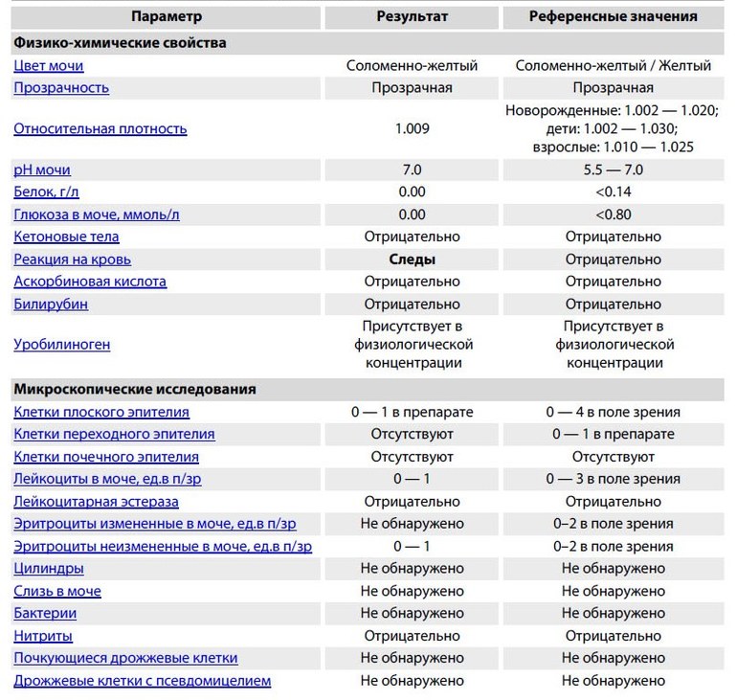
Task: Click "Эритроциты неизмененные в моче" link
Action: click(x=163, y=546)
